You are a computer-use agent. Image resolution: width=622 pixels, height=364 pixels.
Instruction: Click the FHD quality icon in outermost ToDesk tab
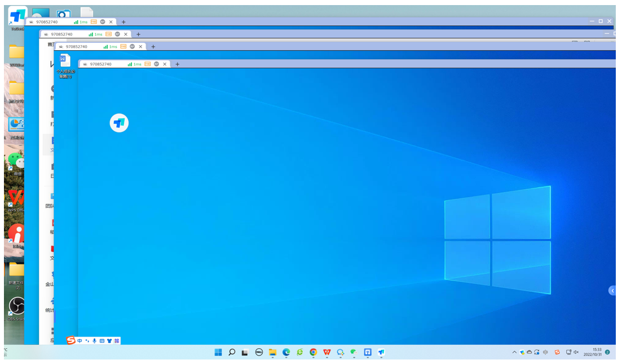coord(94,22)
